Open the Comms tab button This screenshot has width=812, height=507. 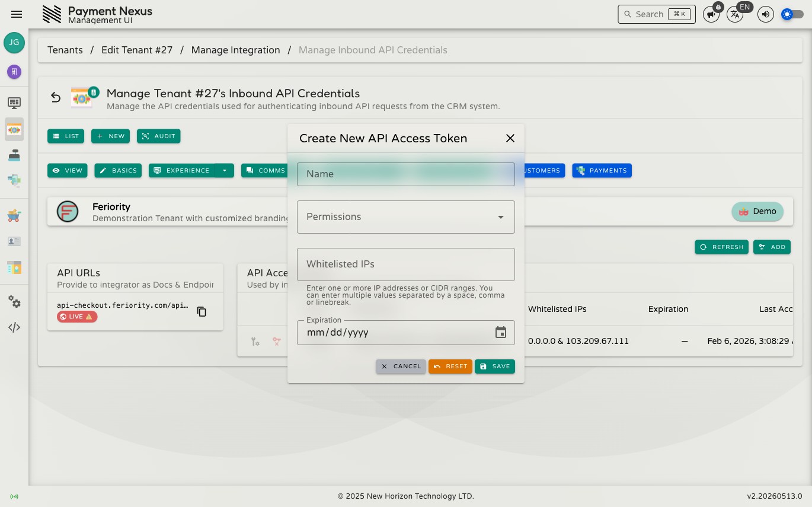click(x=265, y=171)
